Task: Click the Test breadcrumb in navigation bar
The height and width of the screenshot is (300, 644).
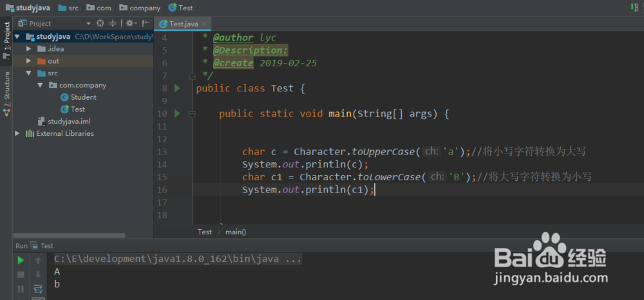Action: point(181,8)
